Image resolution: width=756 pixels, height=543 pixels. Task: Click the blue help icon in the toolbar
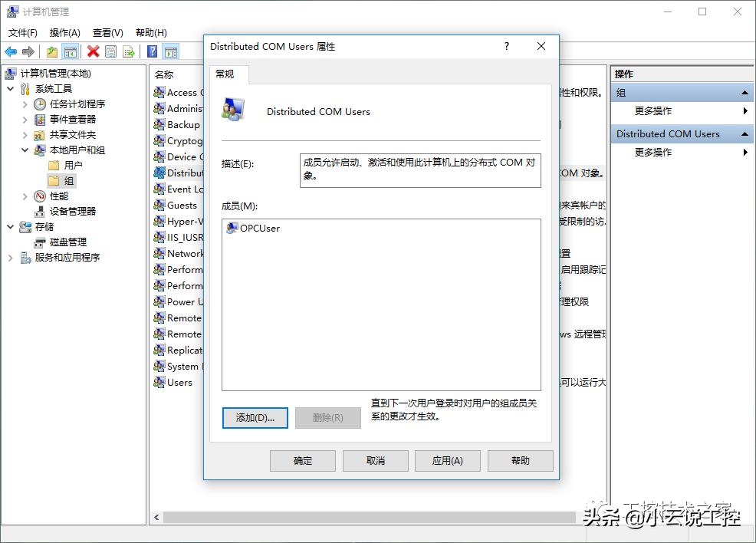click(150, 51)
